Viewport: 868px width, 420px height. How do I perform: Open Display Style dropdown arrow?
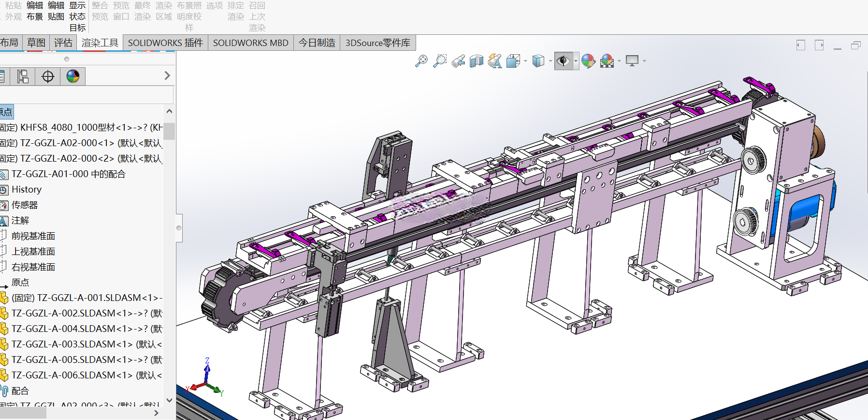(550, 61)
